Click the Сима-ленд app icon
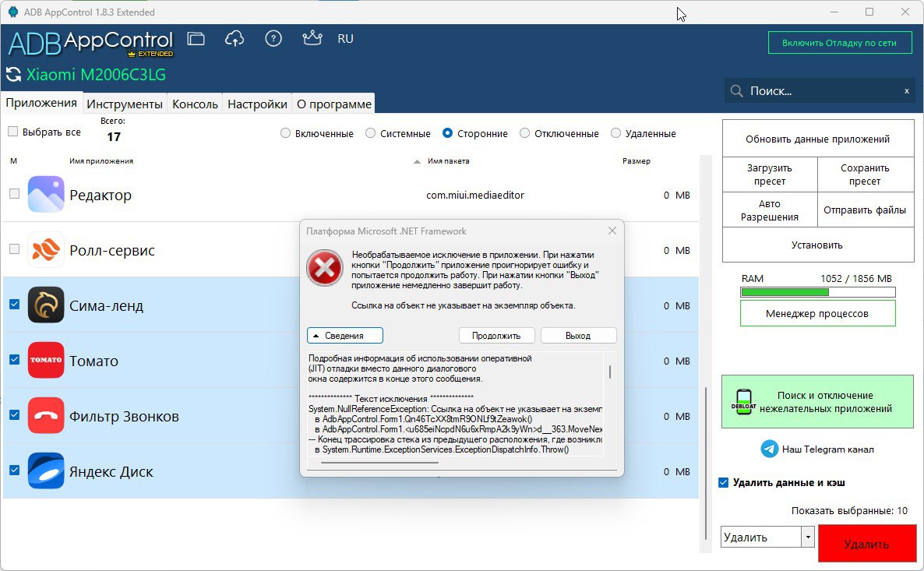This screenshot has width=924, height=571. click(46, 305)
